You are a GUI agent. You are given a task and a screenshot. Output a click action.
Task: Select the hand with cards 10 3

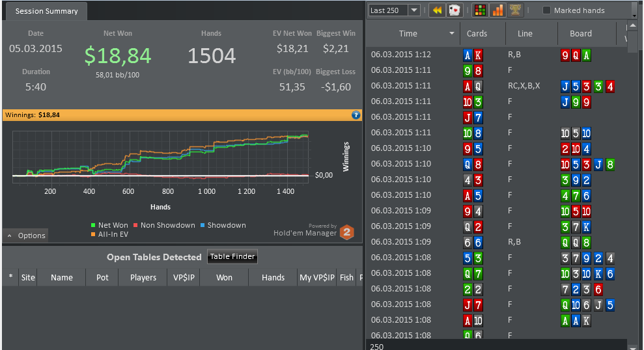pos(496,101)
